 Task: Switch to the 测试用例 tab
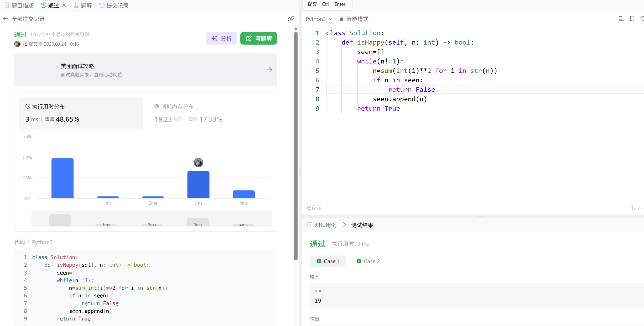tap(322, 225)
